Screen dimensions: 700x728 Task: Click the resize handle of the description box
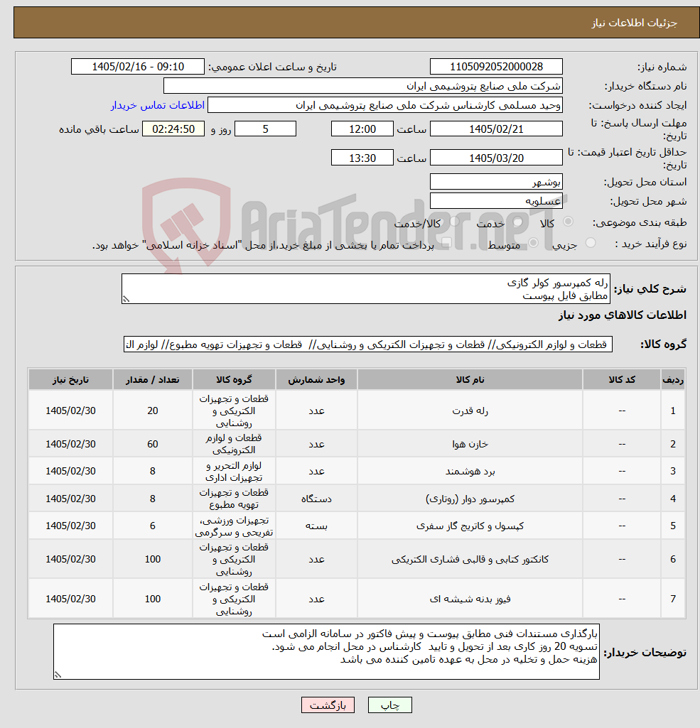coord(126,300)
